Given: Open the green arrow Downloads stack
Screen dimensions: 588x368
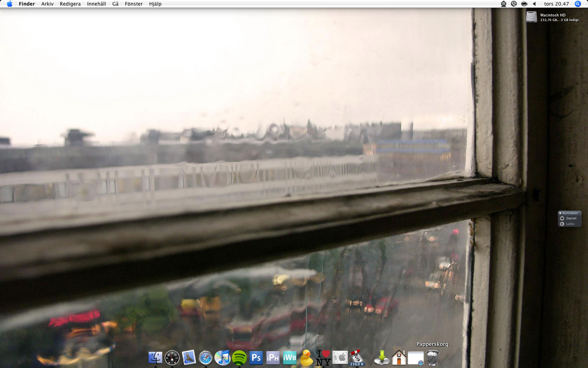Looking at the screenshot, I should click(382, 358).
